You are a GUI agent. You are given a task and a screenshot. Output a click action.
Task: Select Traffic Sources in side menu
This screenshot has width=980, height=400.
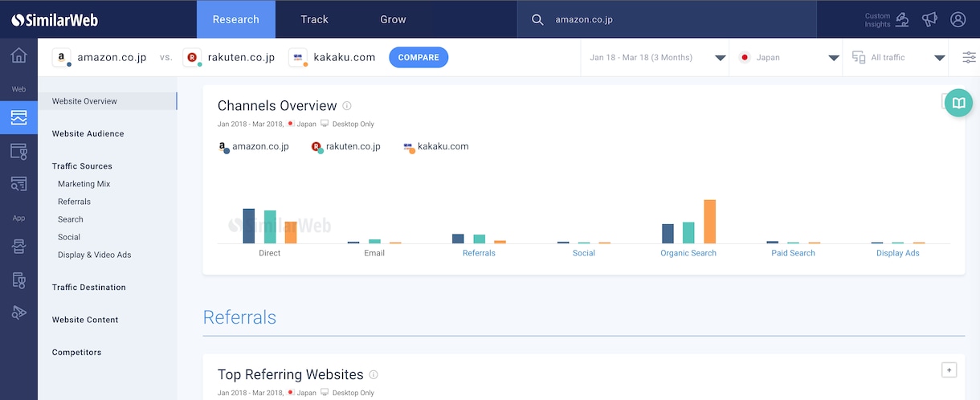pyautogui.click(x=82, y=166)
